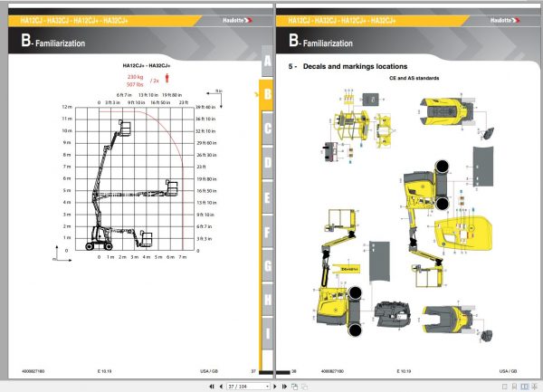This screenshot has height=392, width=543.
Task: Open section tab H
Action: point(267,300)
